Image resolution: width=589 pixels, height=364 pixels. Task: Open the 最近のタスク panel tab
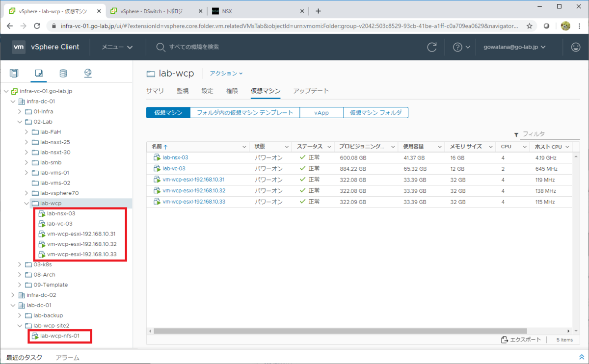pyautogui.click(x=24, y=358)
